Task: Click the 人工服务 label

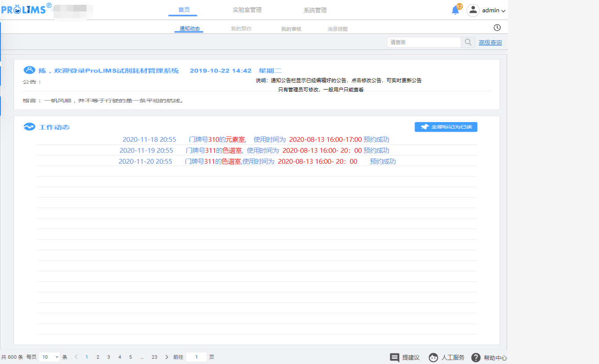Action: (453, 357)
